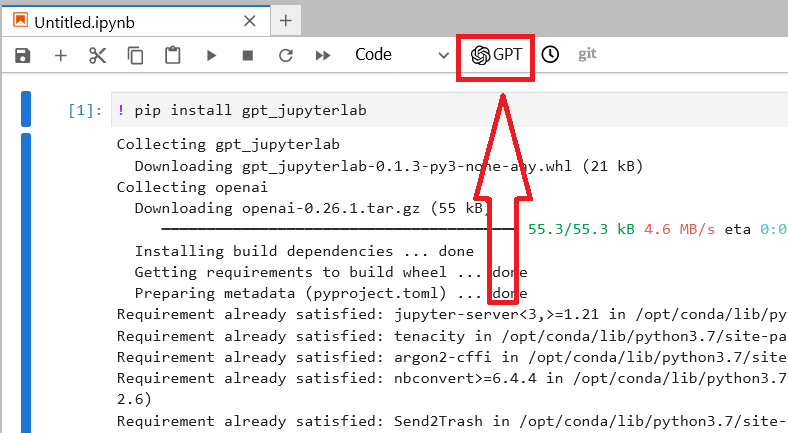The image size is (788, 433).
Task: Open the Code cell type dropdown
Action: 401,54
